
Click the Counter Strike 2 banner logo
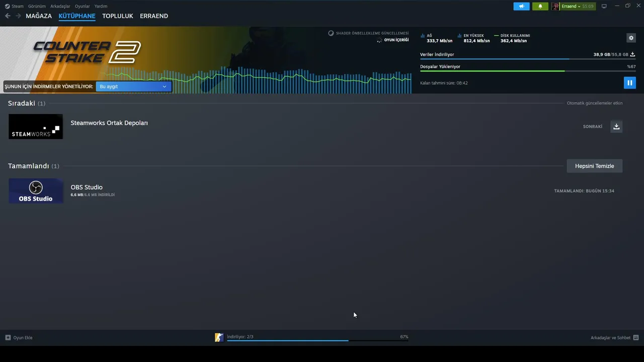click(87, 52)
